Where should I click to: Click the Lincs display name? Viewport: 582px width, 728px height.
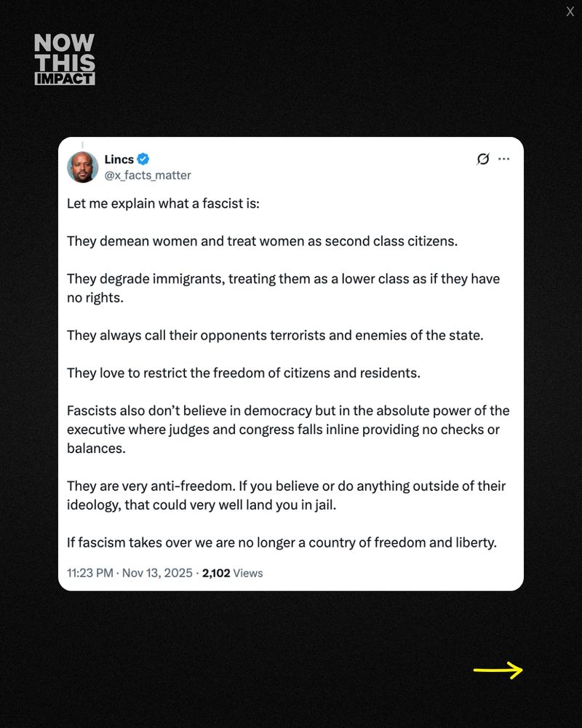pyautogui.click(x=119, y=159)
